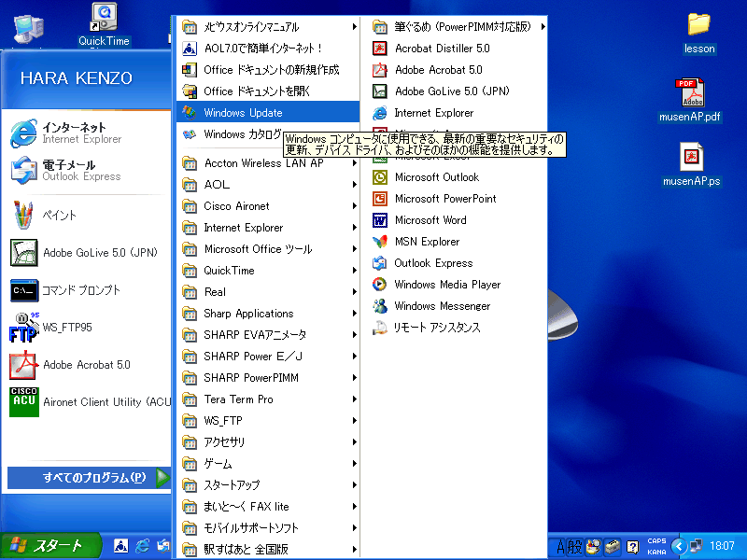Select musenAP.ps desktop file
Viewport: 747px width, 560px height.
(x=691, y=164)
